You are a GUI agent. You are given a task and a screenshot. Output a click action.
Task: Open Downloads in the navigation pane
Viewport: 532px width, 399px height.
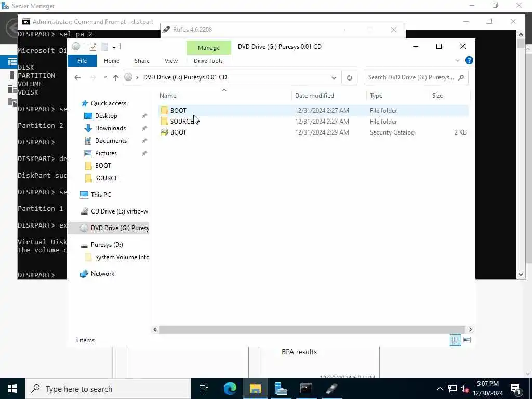click(110, 128)
